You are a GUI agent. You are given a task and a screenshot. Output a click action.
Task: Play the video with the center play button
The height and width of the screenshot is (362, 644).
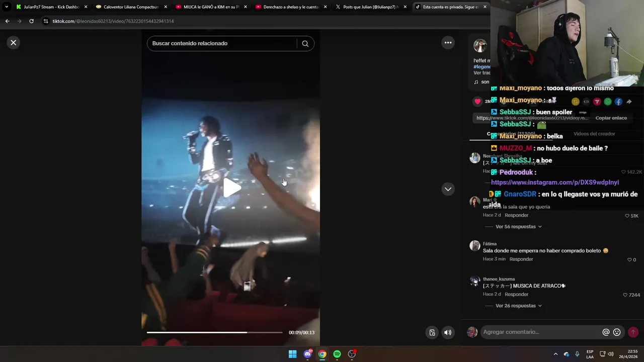tap(231, 188)
